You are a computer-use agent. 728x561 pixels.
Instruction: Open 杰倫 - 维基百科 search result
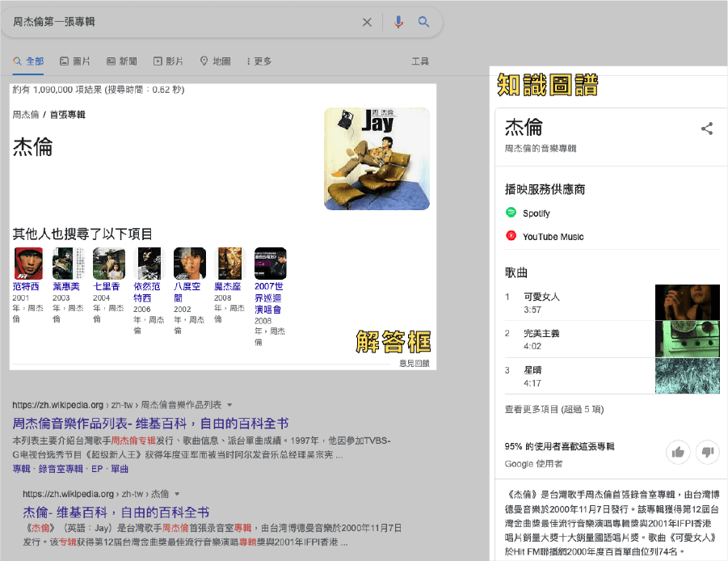click(x=116, y=512)
